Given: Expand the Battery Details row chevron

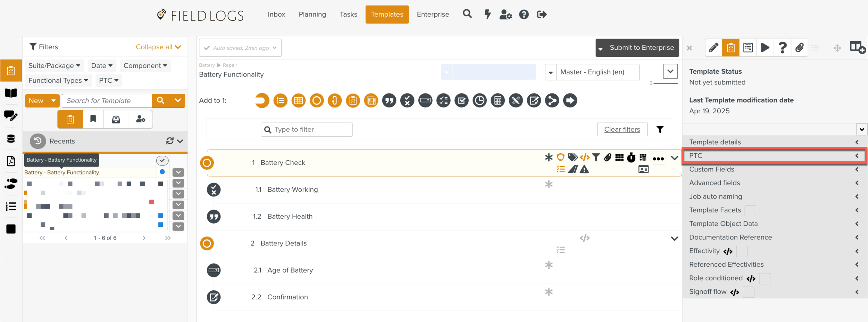Looking at the screenshot, I should click(674, 239).
